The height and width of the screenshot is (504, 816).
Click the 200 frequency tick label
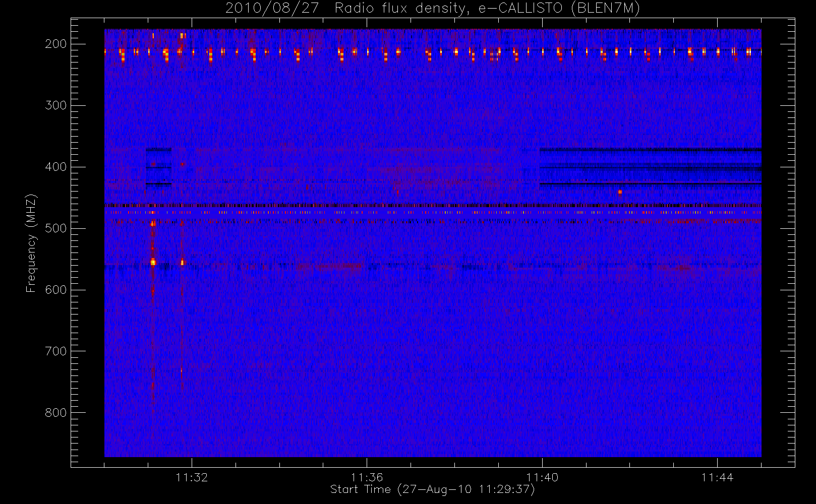pos(56,44)
